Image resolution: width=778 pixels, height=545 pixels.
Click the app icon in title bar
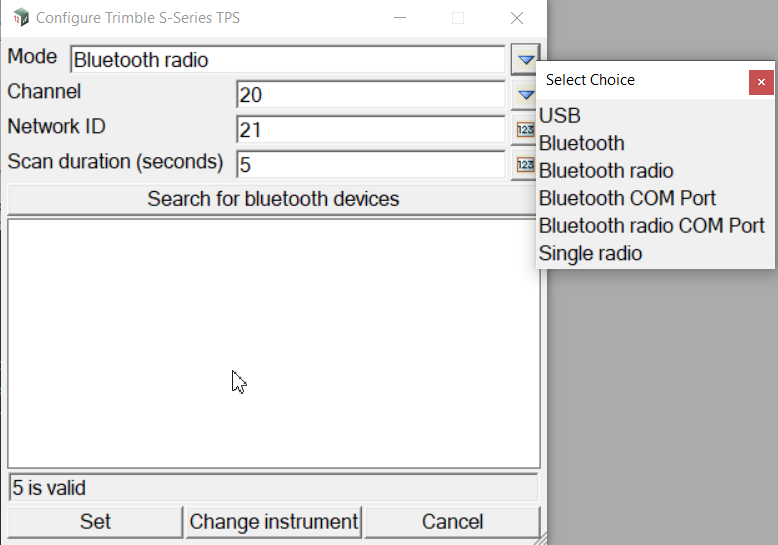[21, 18]
